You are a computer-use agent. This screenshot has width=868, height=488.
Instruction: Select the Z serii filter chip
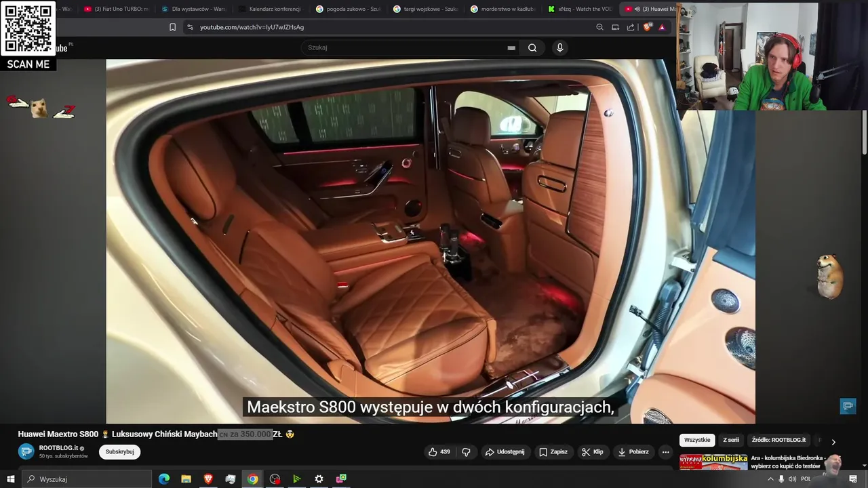point(731,440)
